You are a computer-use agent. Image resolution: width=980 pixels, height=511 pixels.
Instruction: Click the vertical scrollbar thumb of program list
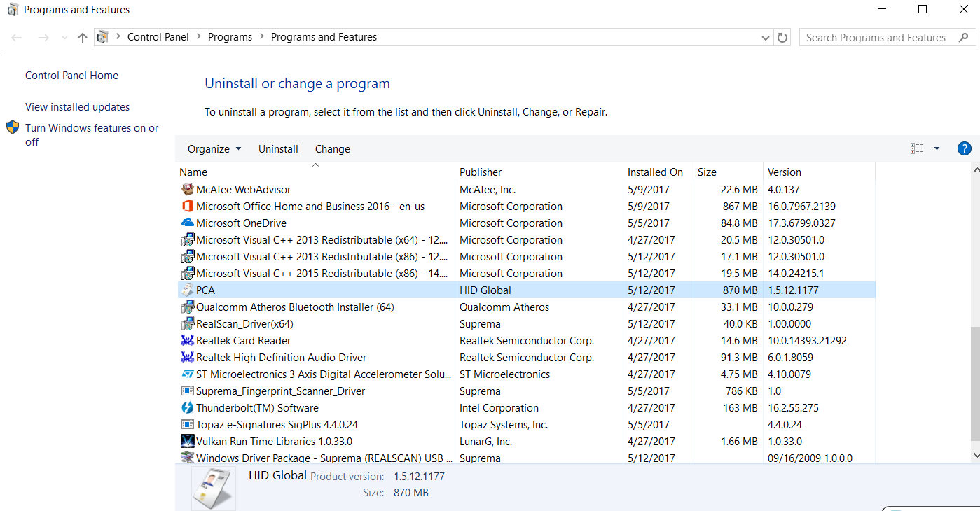point(974,384)
